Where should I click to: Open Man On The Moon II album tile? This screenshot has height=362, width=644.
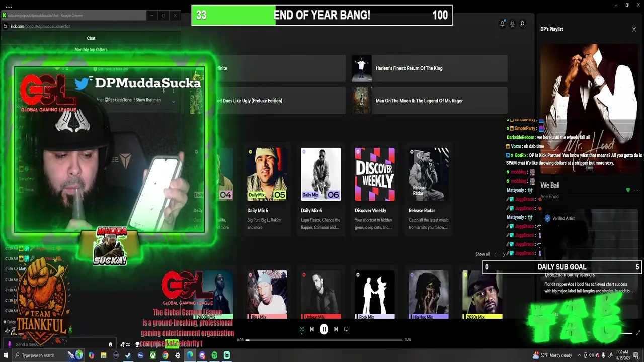(430, 101)
